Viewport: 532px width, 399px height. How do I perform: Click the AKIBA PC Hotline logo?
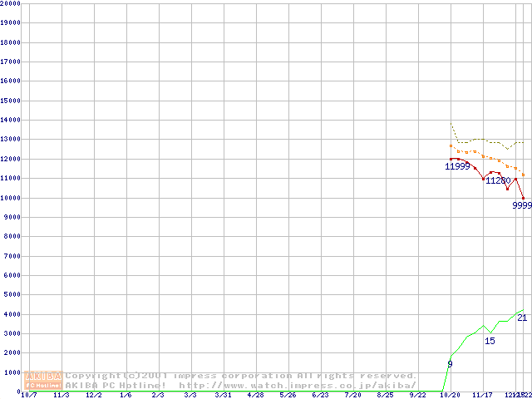point(44,381)
